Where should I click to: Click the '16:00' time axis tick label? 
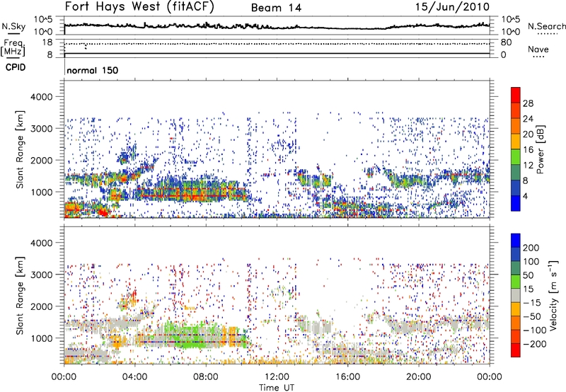347,377
